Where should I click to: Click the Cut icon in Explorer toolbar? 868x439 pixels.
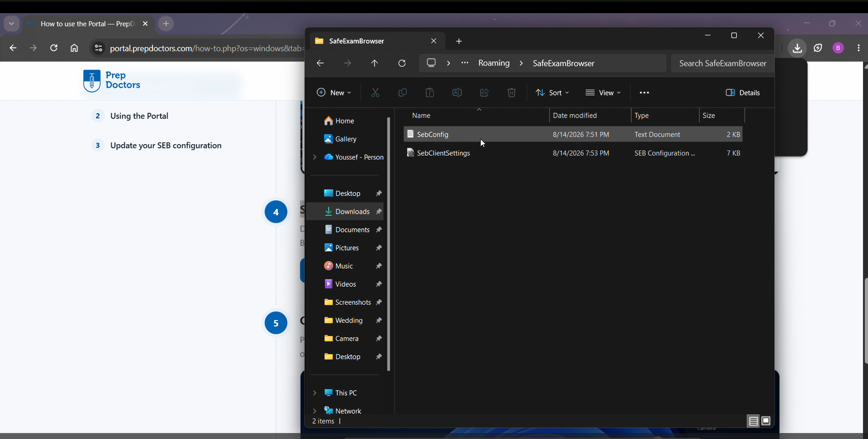coord(375,93)
